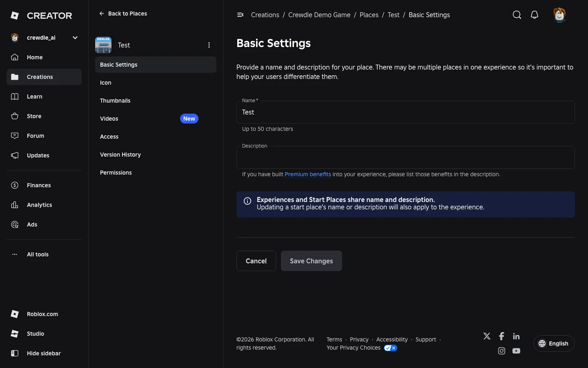Expand All tools menu
The width and height of the screenshot is (588, 368).
coord(44,254)
